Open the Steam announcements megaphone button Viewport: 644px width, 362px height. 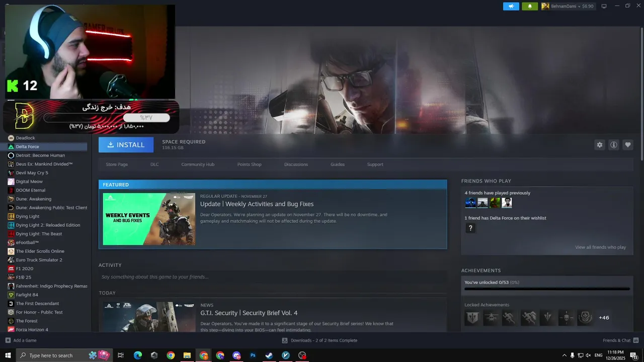click(x=511, y=6)
